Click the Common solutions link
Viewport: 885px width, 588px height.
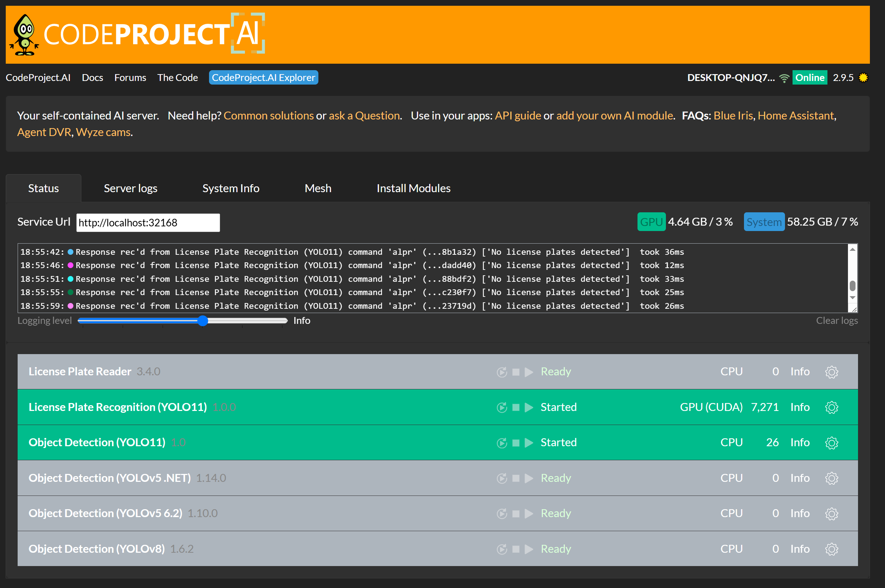click(268, 116)
